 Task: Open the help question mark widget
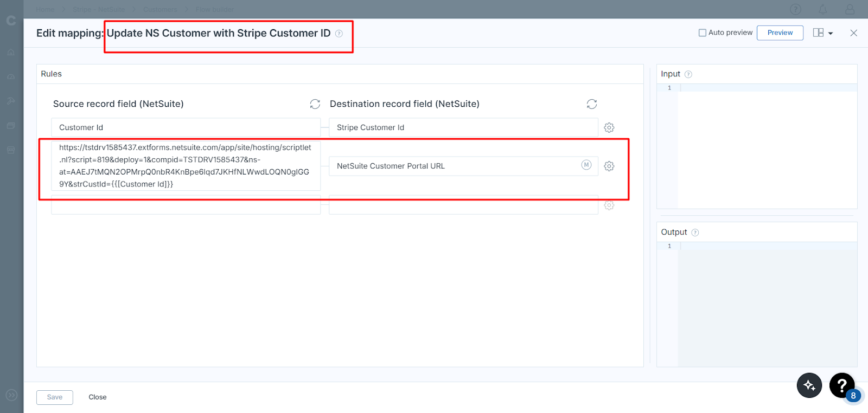pos(841,385)
